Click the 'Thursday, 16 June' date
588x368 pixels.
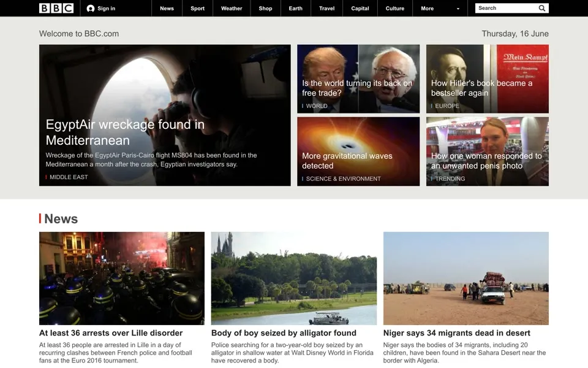[515, 33]
